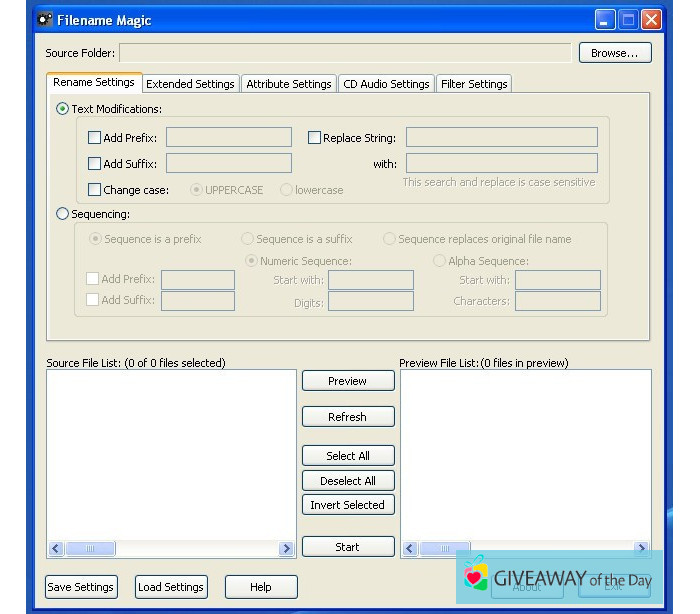
Task: Click the Start button
Action: point(347,547)
